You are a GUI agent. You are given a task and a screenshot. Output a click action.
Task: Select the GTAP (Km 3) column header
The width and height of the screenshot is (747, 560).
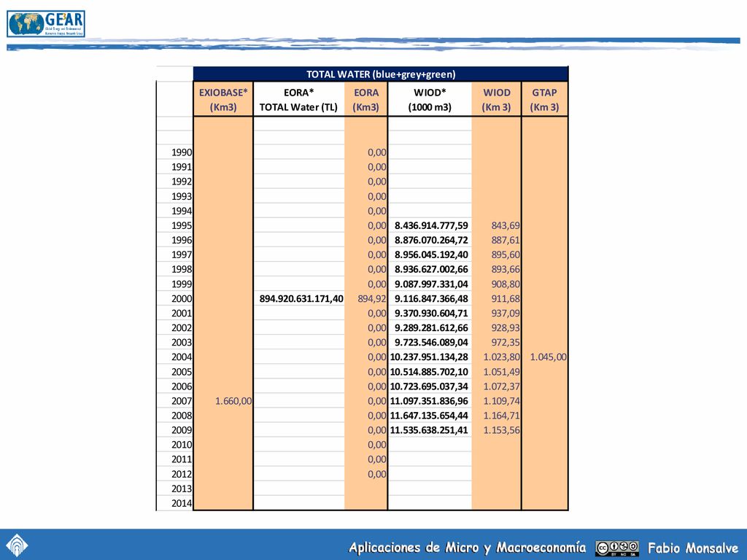(x=544, y=99)
